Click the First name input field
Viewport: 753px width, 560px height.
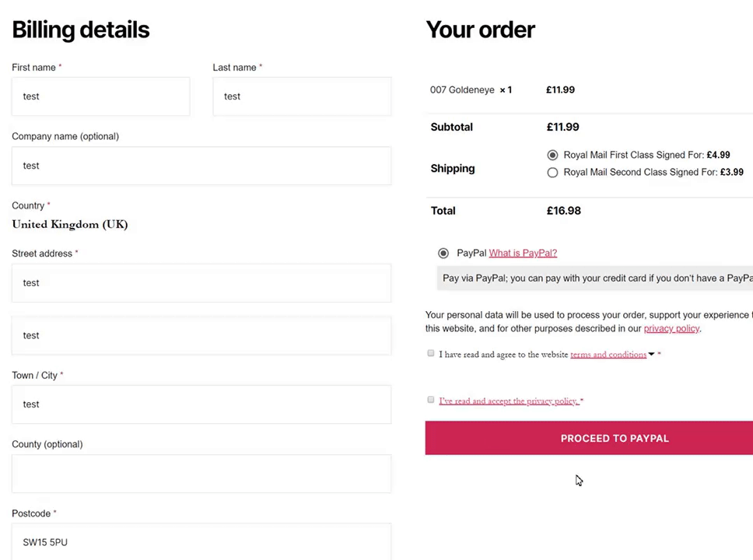tap(100, 96)
